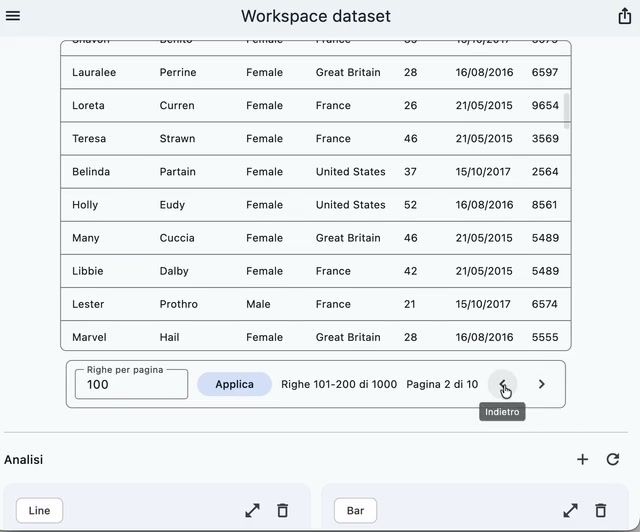Click the Applica button
This screenshot has height=532, width=640.
234,384
